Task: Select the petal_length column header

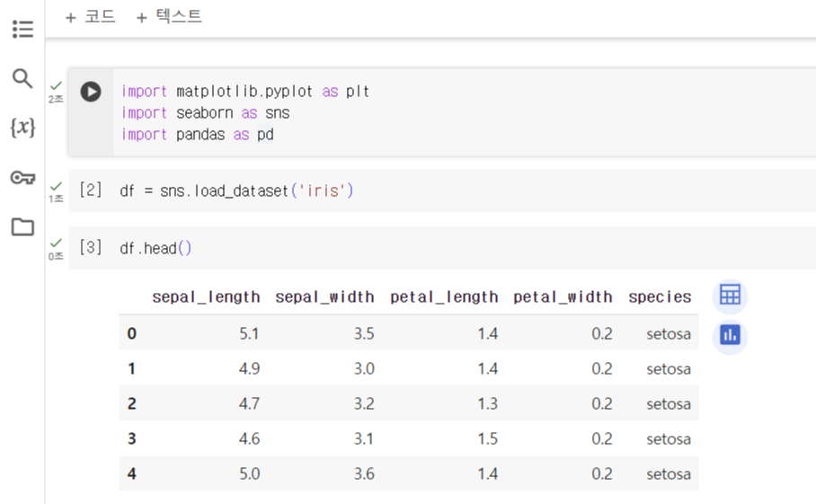Action: [444, 297]
